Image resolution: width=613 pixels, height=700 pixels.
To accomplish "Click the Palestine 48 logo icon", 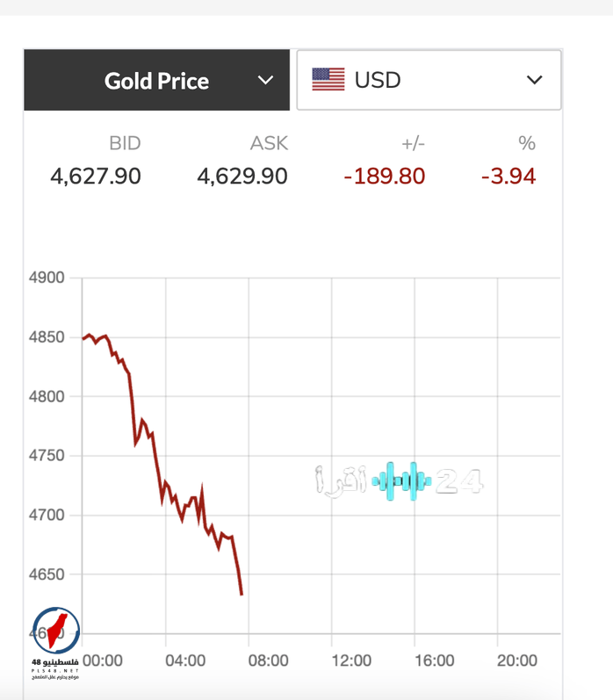I will coord(56,631).
